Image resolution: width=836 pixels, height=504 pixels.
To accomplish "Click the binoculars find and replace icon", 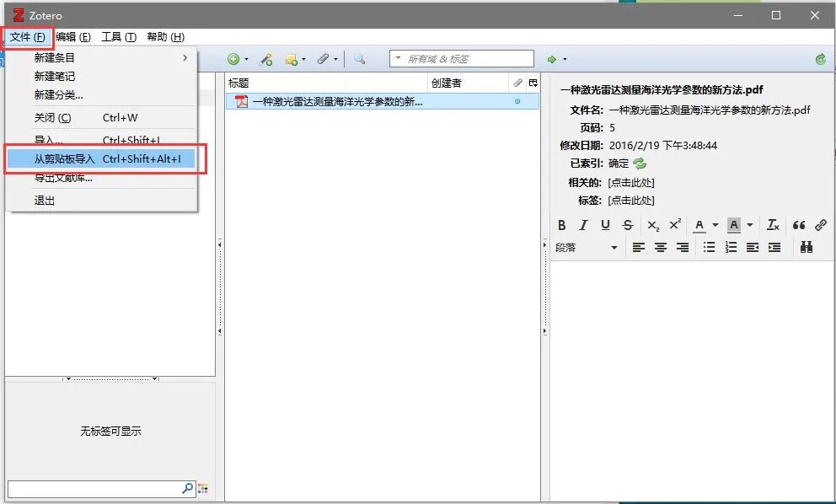I will point(807,247).
